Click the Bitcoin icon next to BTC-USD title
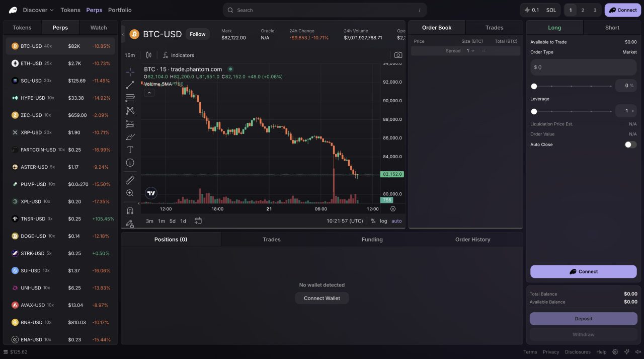Image resolution: width=644 pixels, height=359 pixels. 134,34
